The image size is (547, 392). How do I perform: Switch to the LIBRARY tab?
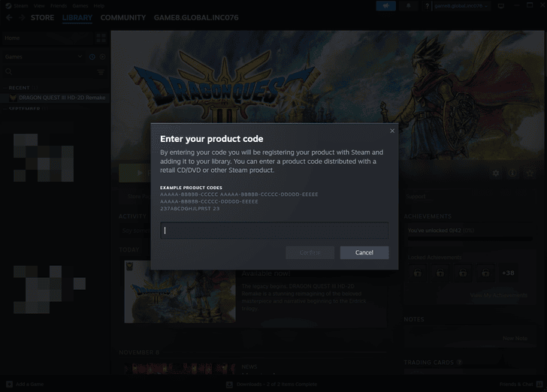tap(77, 18)
